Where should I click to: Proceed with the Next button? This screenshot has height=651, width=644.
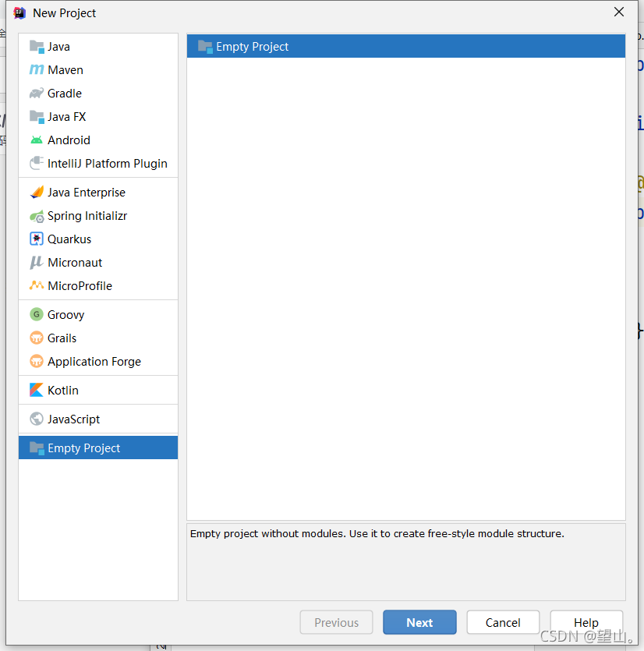coord(419,622)
